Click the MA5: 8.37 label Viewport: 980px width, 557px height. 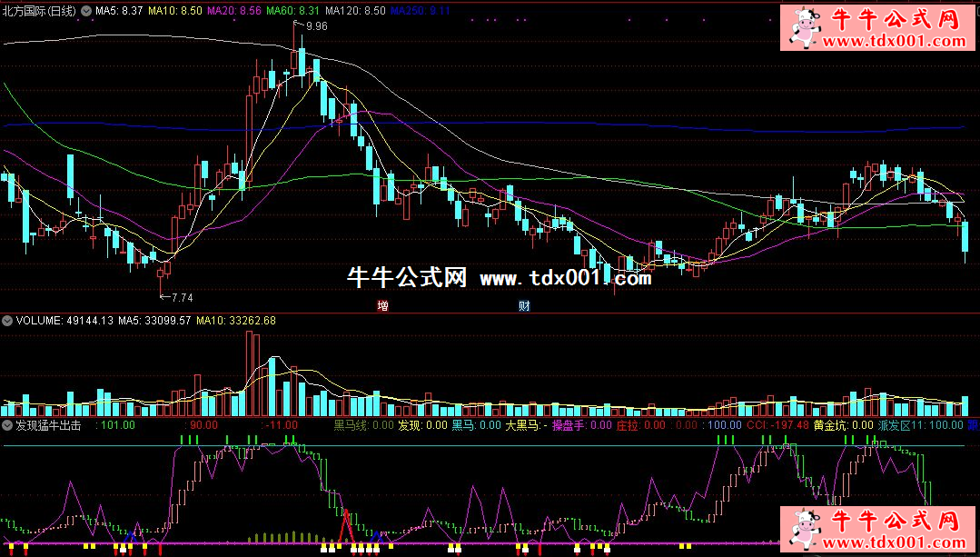[x=119, y=11]
